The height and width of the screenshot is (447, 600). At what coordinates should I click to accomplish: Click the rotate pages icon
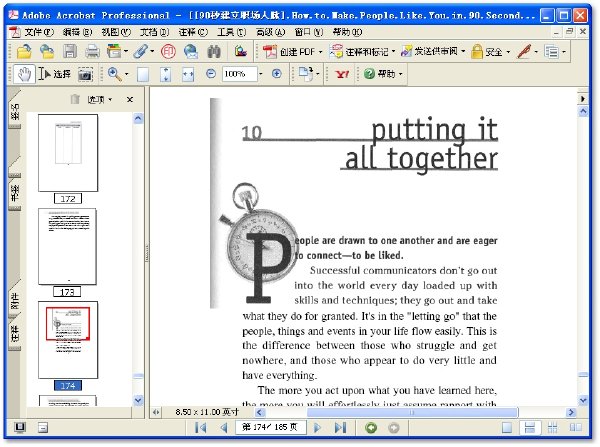tap(306, 73)
